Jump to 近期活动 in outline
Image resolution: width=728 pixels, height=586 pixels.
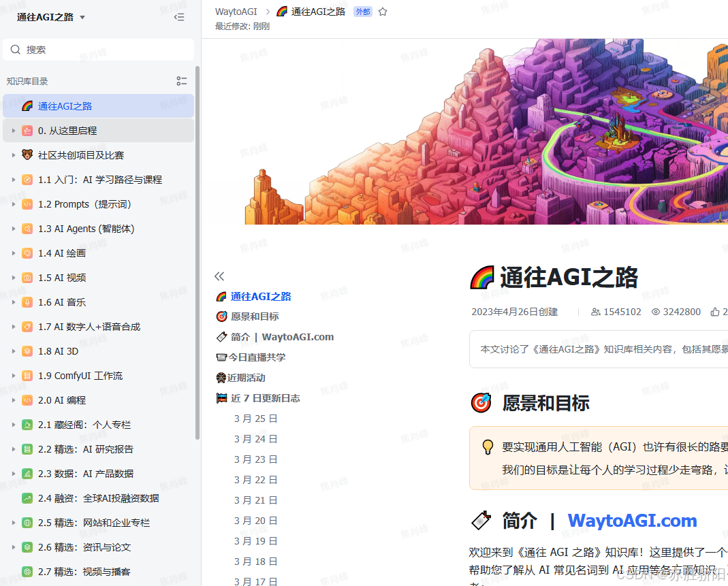coord(246,378)
